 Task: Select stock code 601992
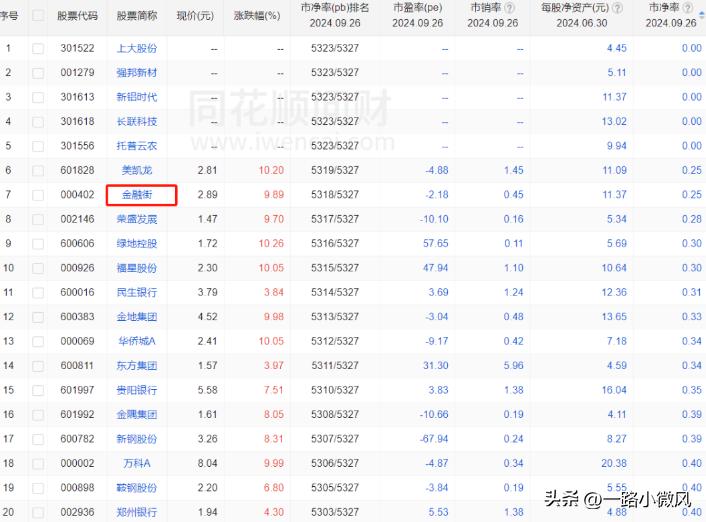click(x=77, y=414)
